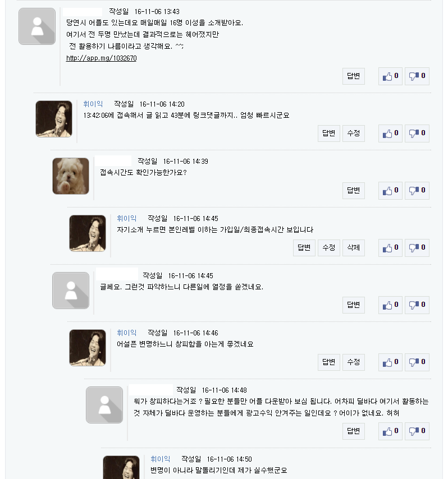
Task: Dislike the comment posted at 13:43
Action: click(417, 76)
